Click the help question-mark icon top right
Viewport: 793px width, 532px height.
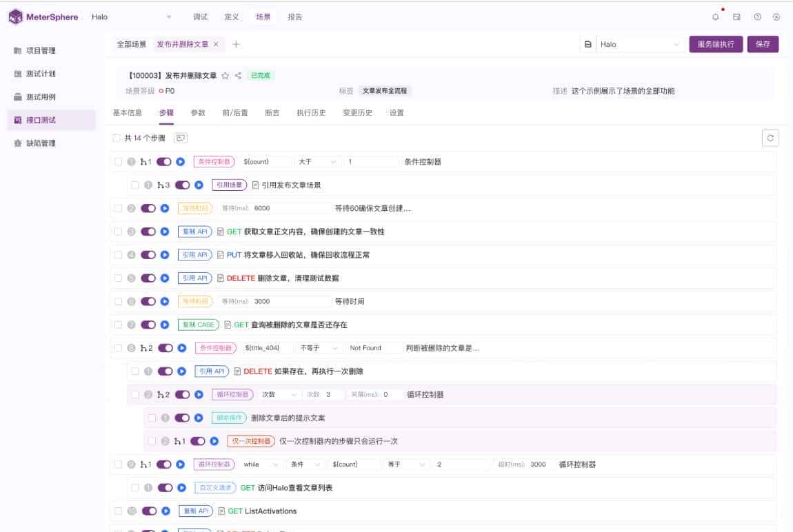tap(759, 17)
